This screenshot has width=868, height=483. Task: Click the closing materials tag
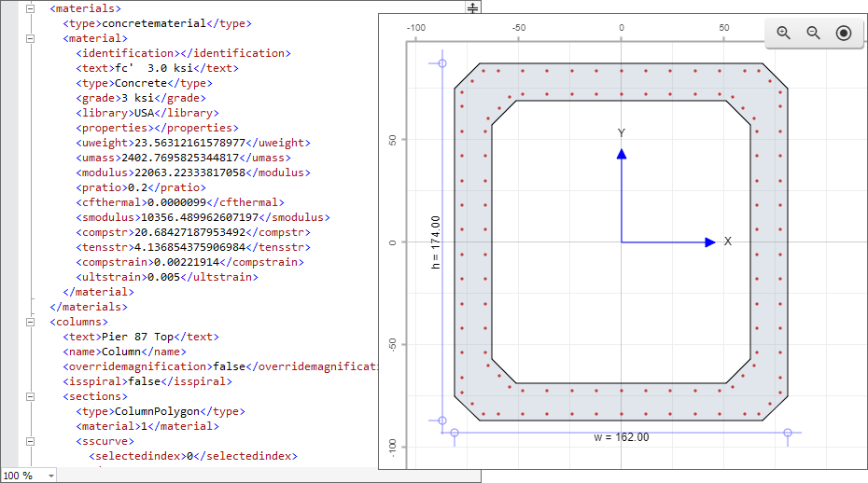tap(89, 308)
